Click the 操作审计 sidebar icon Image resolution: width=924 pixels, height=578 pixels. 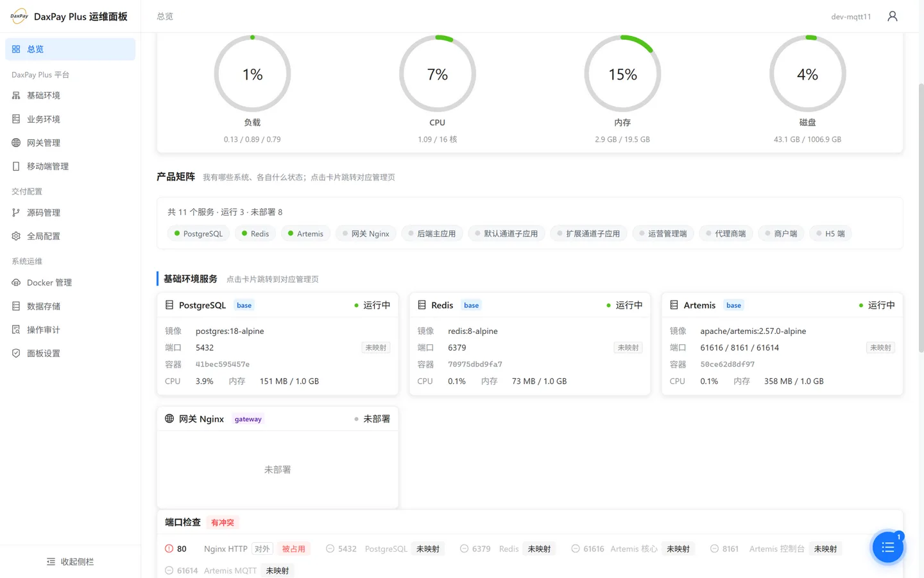(16, 329)
